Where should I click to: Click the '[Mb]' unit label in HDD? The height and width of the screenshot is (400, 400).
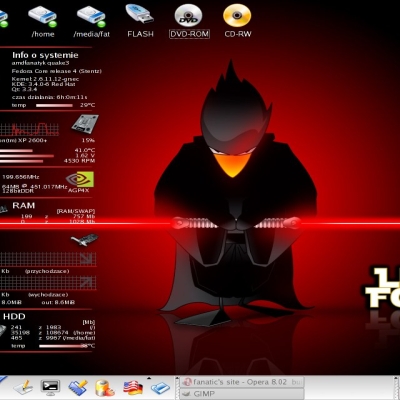click(89, 322)
